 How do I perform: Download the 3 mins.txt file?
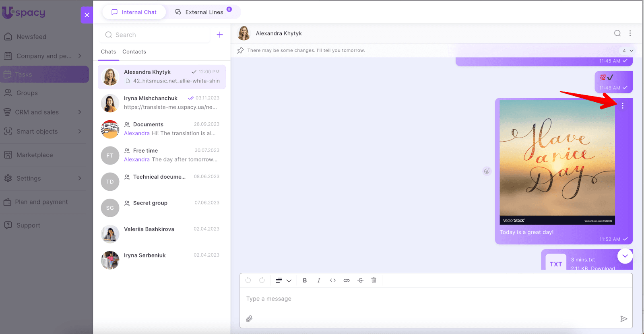603,268
